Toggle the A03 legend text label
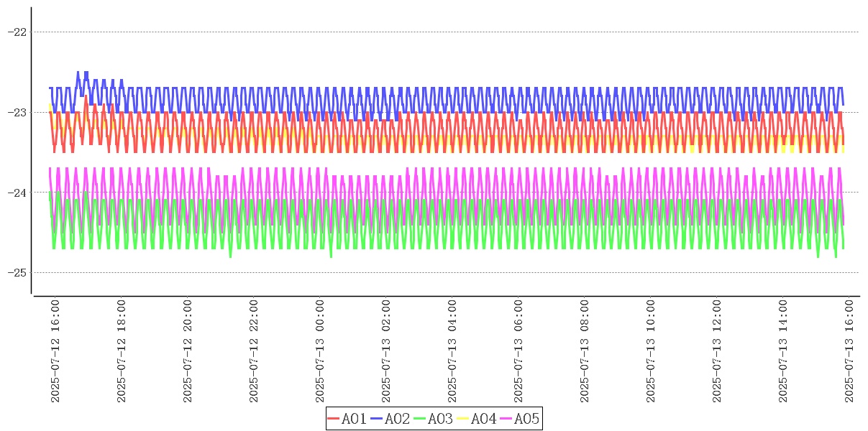 pyautogui.click(x=440, y=419)
